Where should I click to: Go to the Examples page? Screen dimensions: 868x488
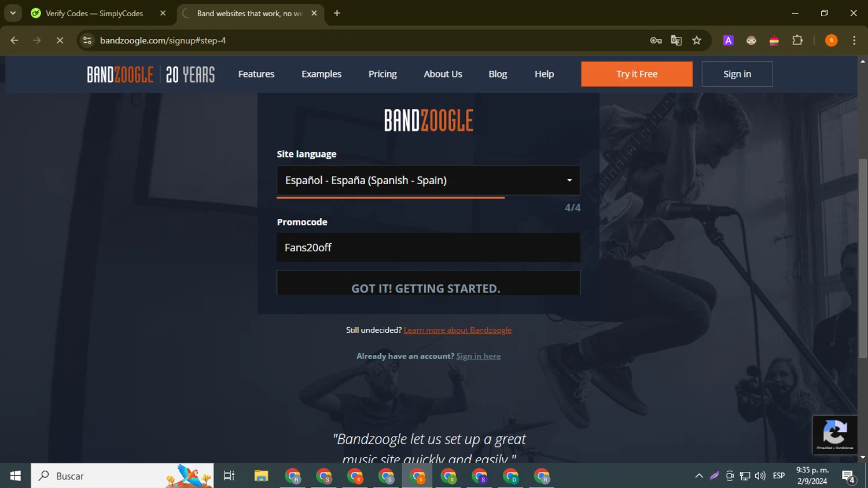pyautogui.click(x=321, y=74)
